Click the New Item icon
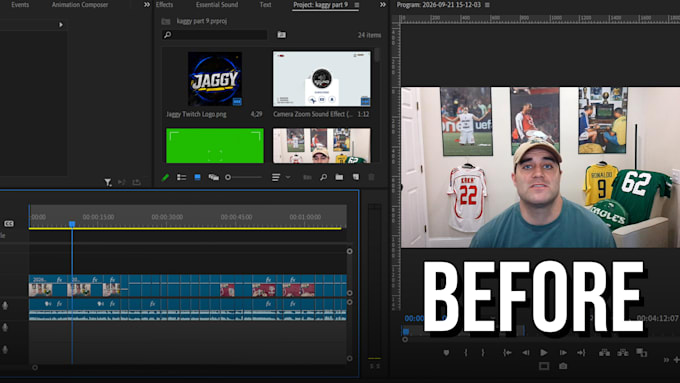Viewport: 680px width, 383px height. tap(356, 177)
